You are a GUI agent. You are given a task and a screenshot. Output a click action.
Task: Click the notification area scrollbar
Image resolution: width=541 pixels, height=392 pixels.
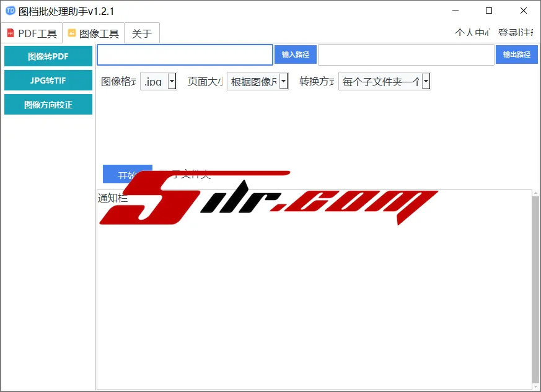click(535, 290)
